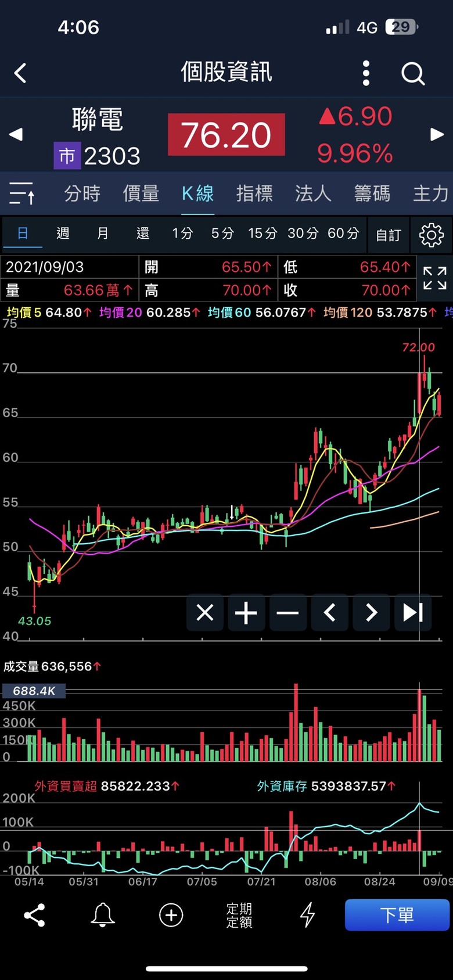Switch to 價量 tab

point(141,193)
